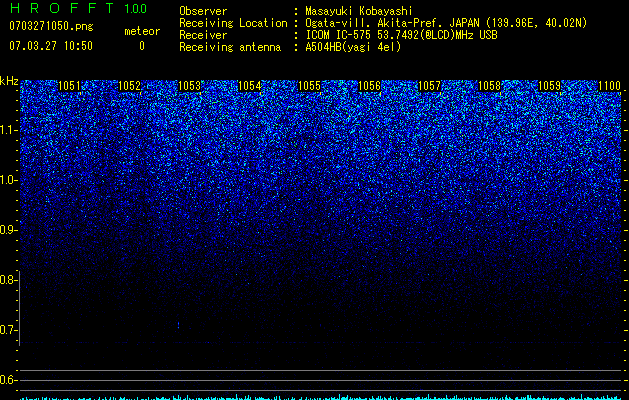Click the date stamp 07.03.27 10:50

coord(51,46)
